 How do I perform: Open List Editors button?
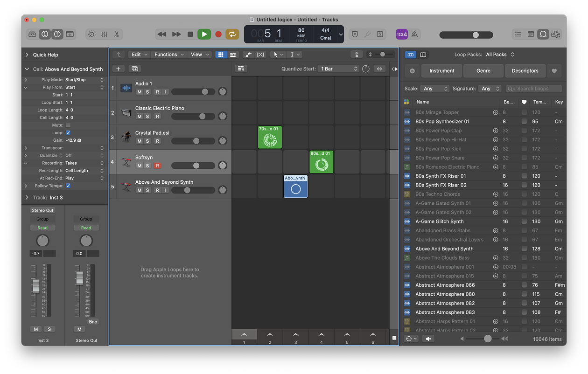(518, 34)
